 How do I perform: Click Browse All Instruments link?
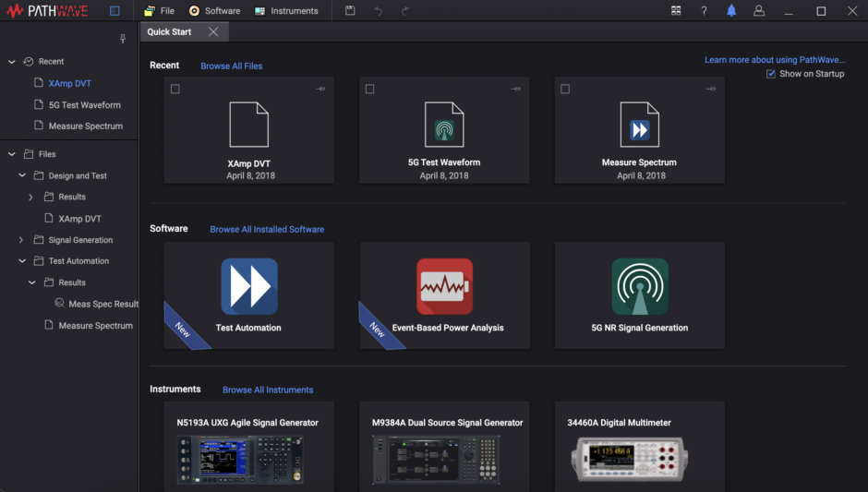click(x=268, y=390)
